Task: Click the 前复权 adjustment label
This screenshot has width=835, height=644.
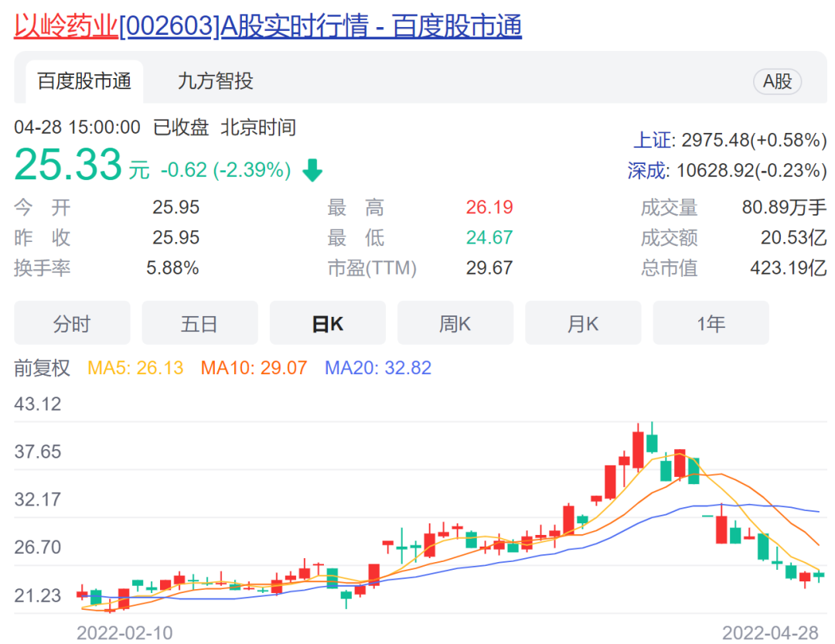Action: 42,368
